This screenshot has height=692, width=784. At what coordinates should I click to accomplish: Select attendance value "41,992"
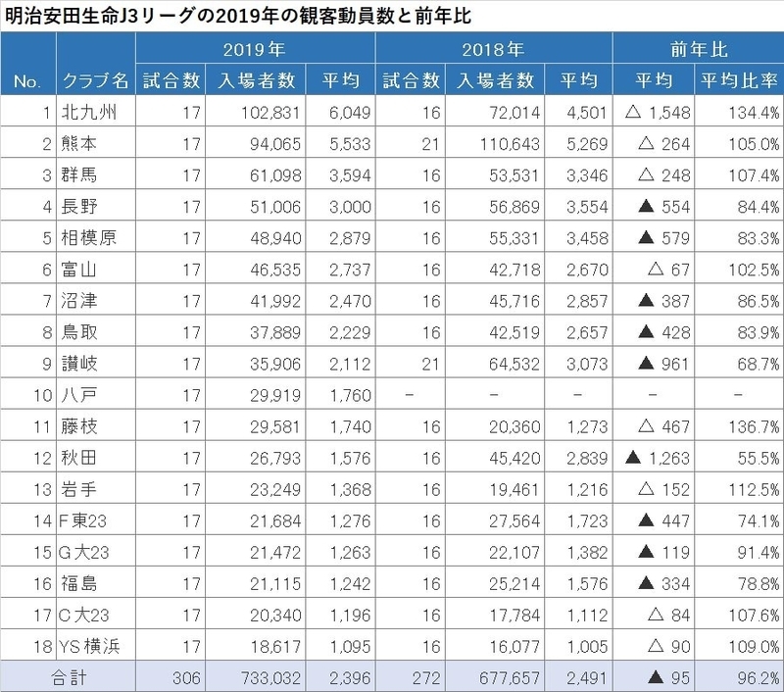275,302
